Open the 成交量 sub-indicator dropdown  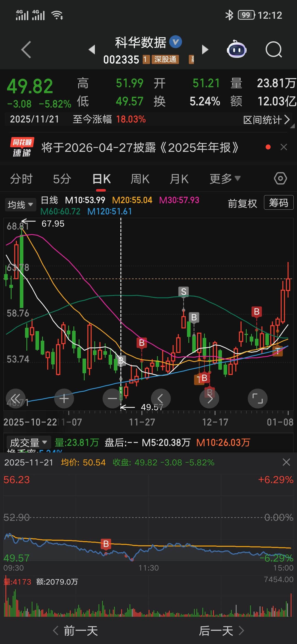pyautogui.click(x=28, y=443)
